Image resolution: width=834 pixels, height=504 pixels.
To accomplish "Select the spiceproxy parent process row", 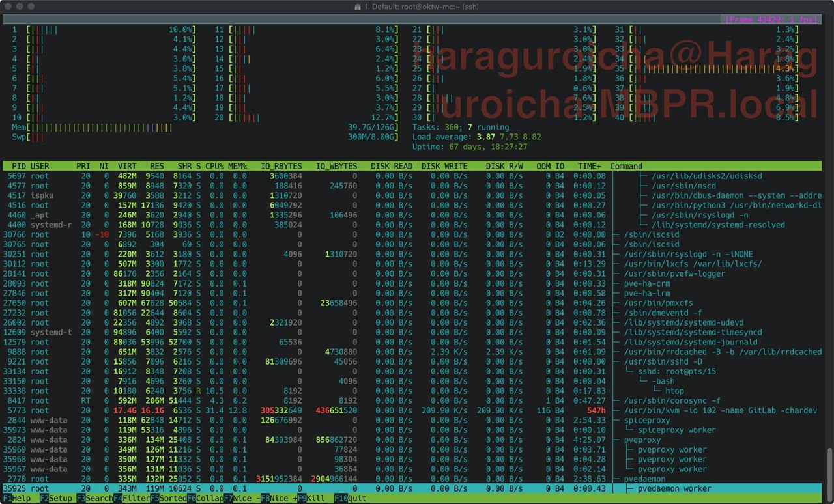I will click(x=412, y=420).
